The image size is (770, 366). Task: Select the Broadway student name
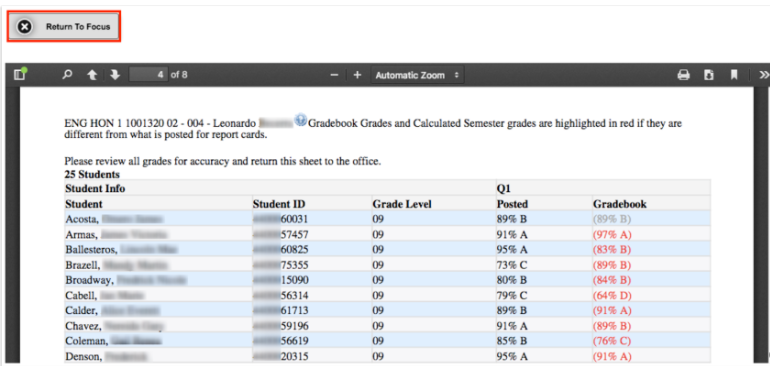coord(126,281)
